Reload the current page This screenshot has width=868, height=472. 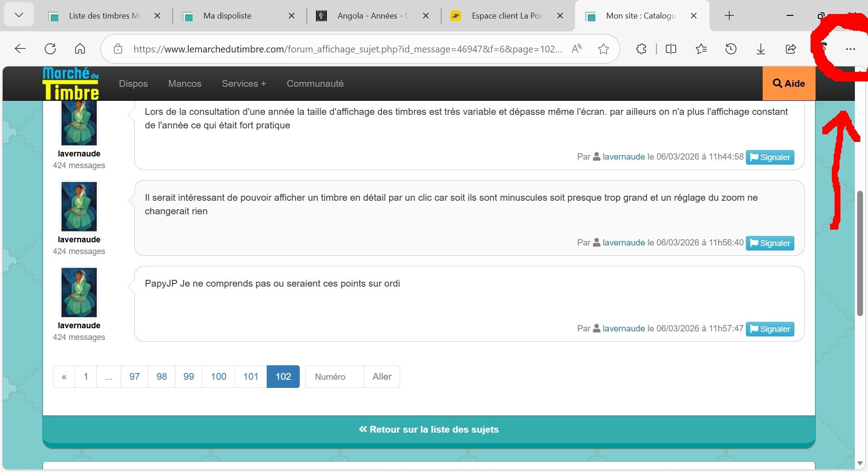[x=50, y=49]
